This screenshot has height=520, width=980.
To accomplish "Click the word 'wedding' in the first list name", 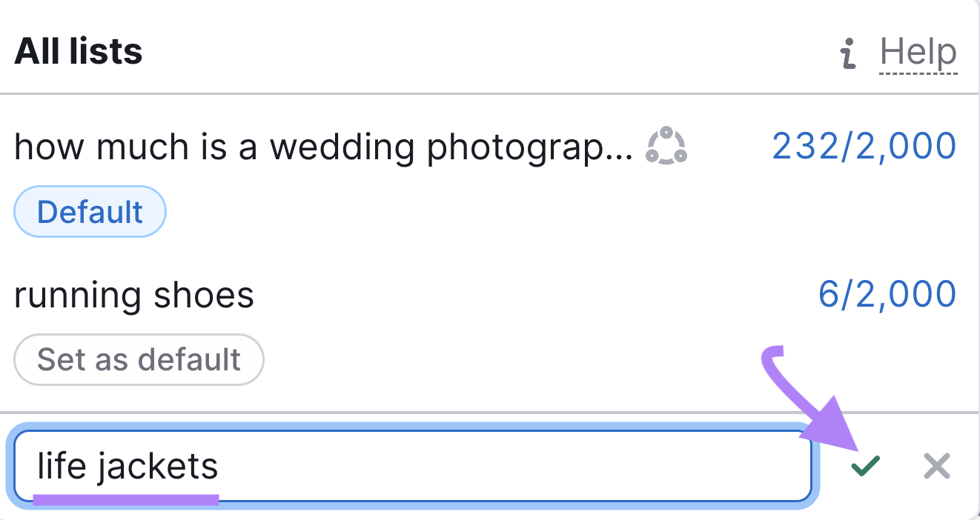I will (347, 147).
